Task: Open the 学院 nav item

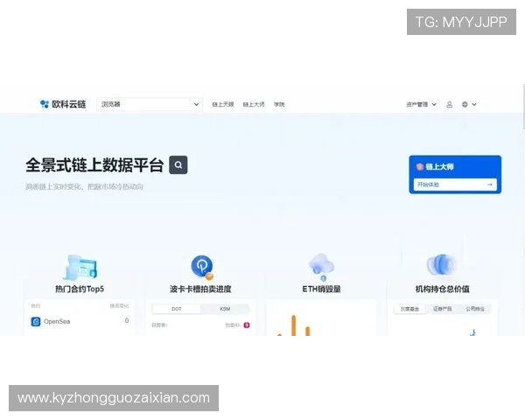Action: 279,104
